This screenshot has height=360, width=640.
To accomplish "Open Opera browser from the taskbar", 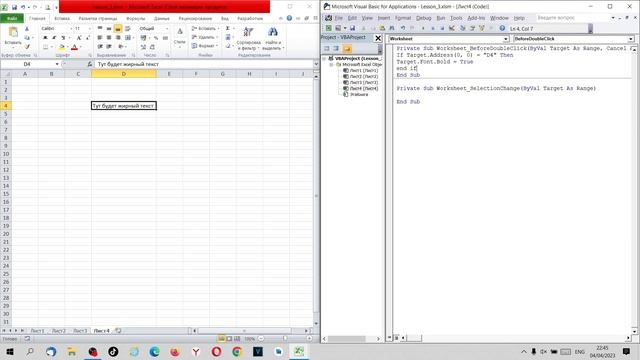I will tap(216, 351).
